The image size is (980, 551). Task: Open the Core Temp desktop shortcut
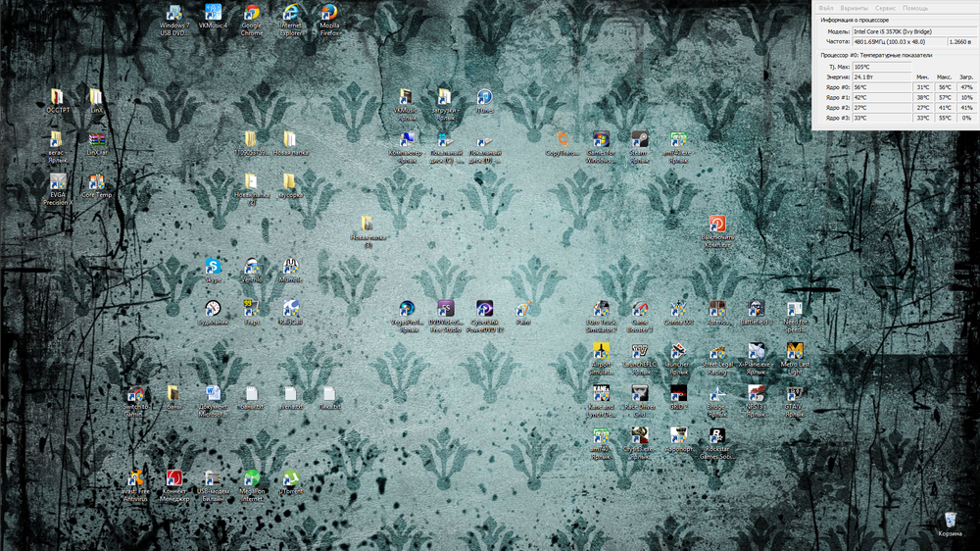coord(96,185)
